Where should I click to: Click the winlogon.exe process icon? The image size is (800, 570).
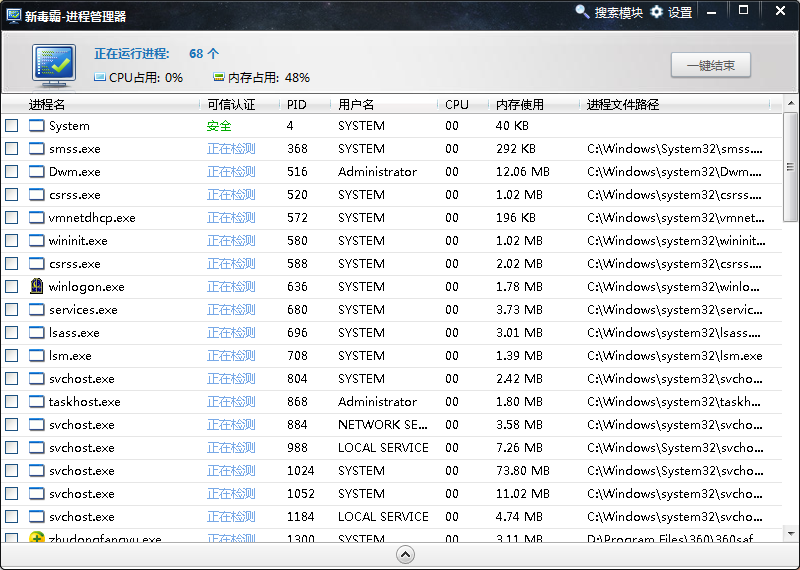37,287
